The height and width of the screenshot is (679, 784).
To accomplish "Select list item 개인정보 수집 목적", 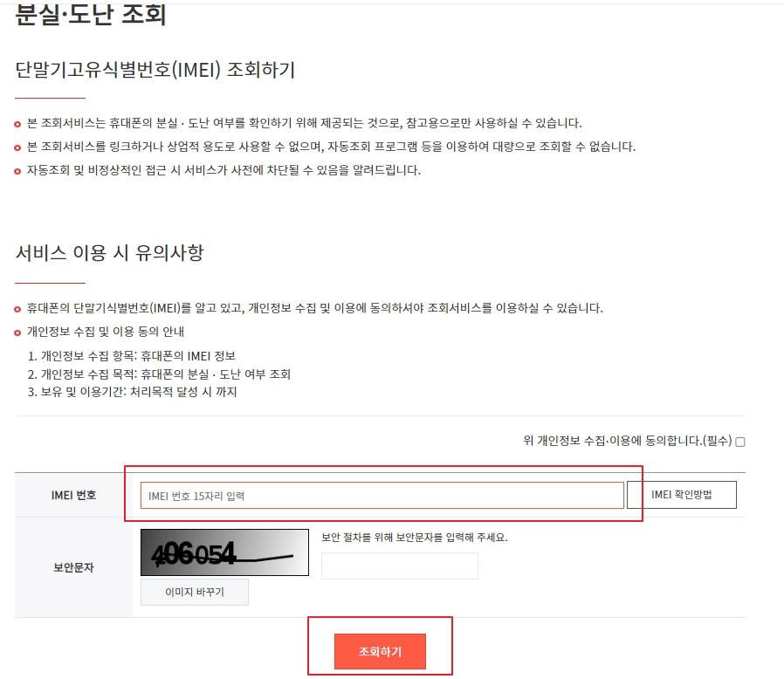I will [159, 374].
